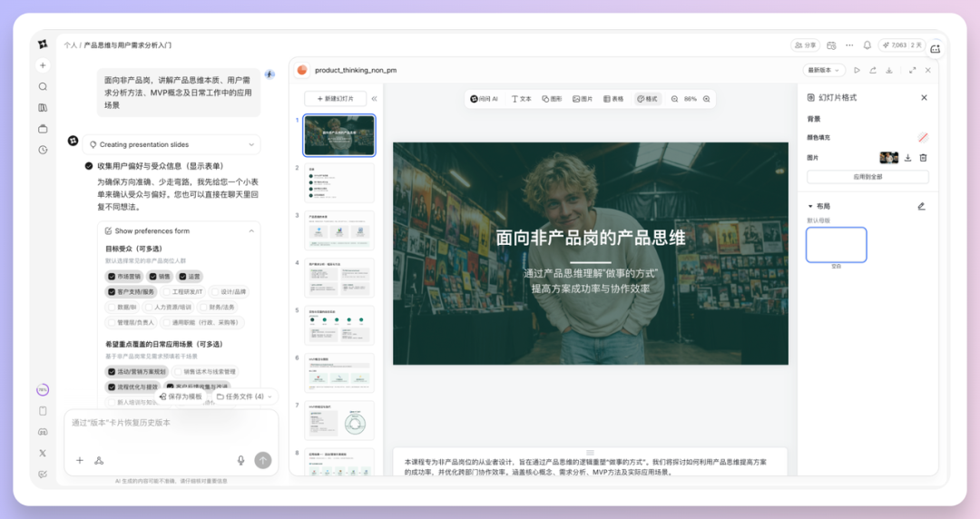This screenshot has height=519, width=980.
Task: Click the notification bell icon
Action: 867,44
